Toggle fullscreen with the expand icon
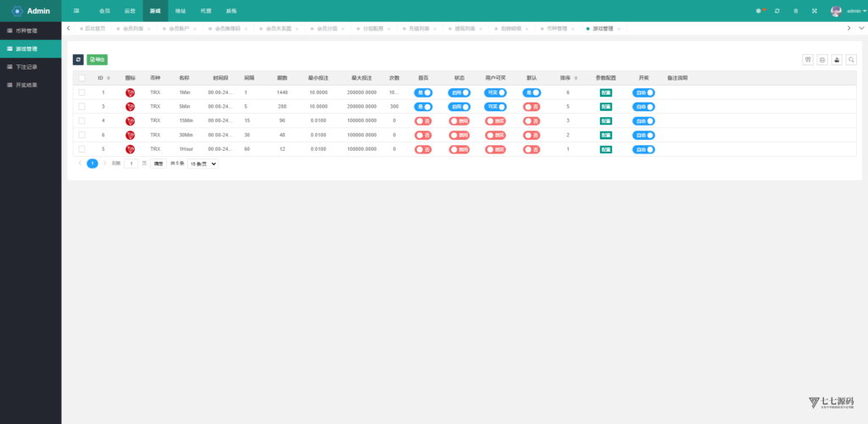Image resolution: width=868 pixels, height=424 pixels. (x=815, y=10)
